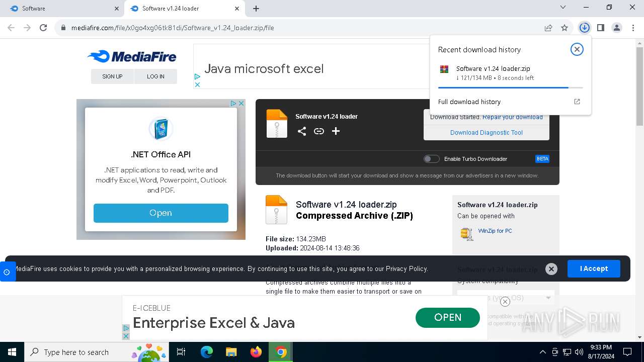Close the .NET Office API ad
The width and height of the screenshot is (644, 362).
tap(241, 103)
